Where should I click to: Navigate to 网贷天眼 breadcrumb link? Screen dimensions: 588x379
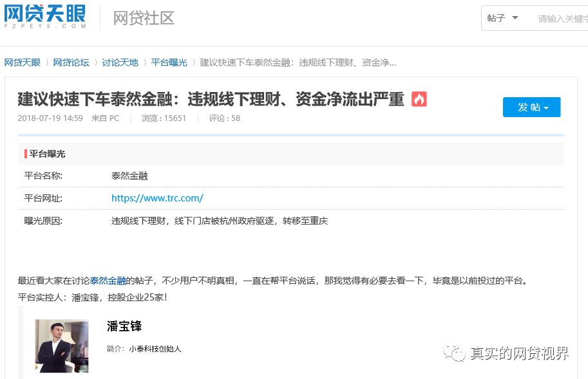[x=22, y=62]
